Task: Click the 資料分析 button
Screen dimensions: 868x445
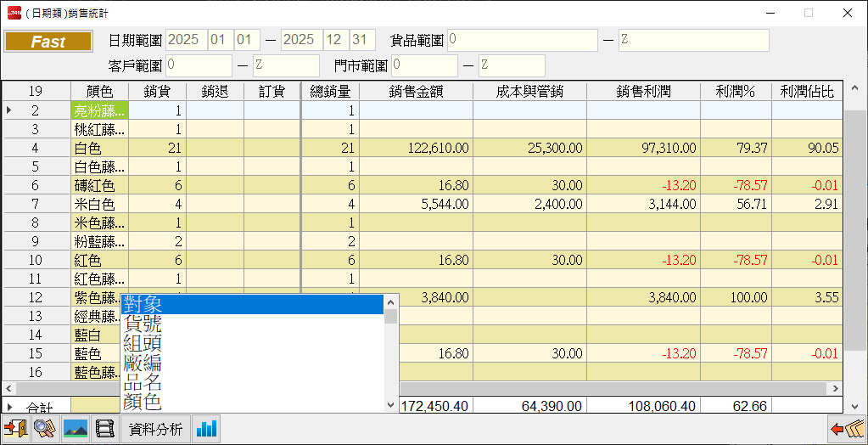Action: 155,428
